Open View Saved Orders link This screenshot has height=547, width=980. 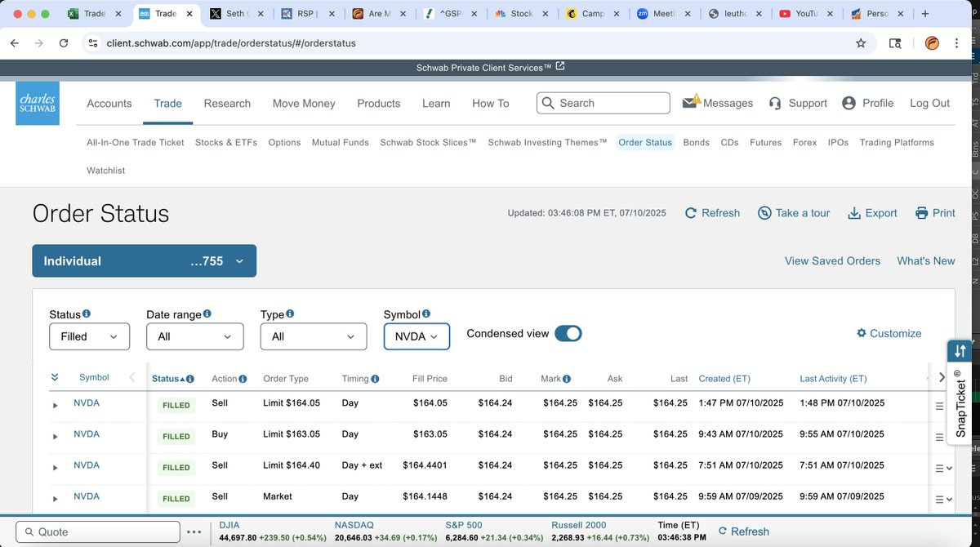(x=832, y=261)
